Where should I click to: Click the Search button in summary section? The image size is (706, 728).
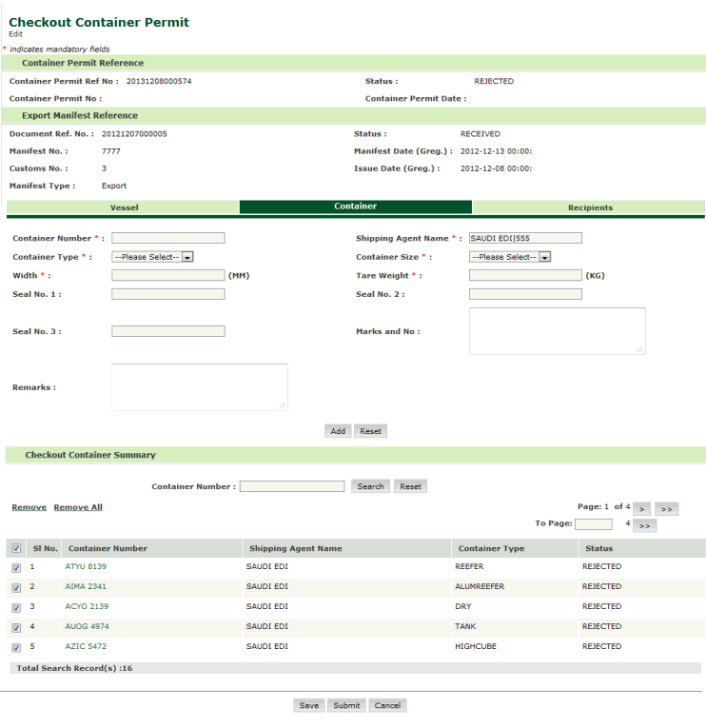pyautogui.click(x=370, y=486)
